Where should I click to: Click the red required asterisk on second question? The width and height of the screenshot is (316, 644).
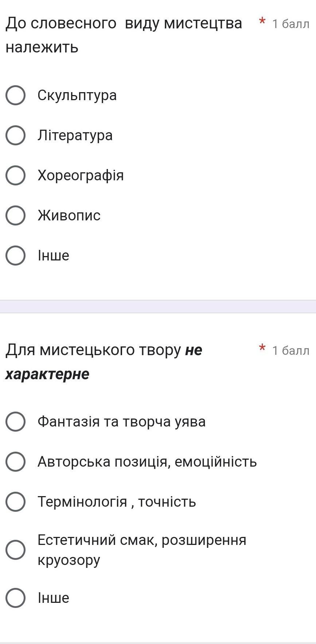262,348
